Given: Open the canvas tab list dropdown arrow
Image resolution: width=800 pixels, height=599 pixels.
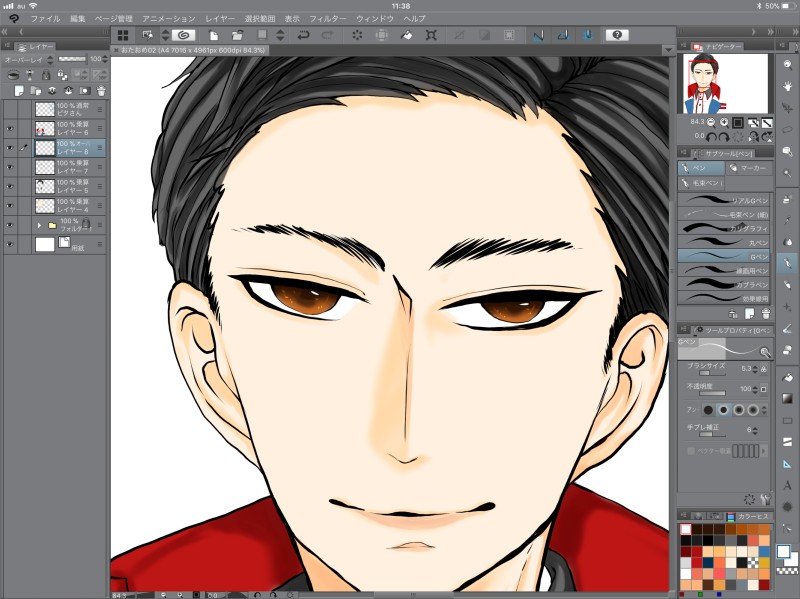Looking at the screenshot, I should pyautogui.click(x=668, y=50).
